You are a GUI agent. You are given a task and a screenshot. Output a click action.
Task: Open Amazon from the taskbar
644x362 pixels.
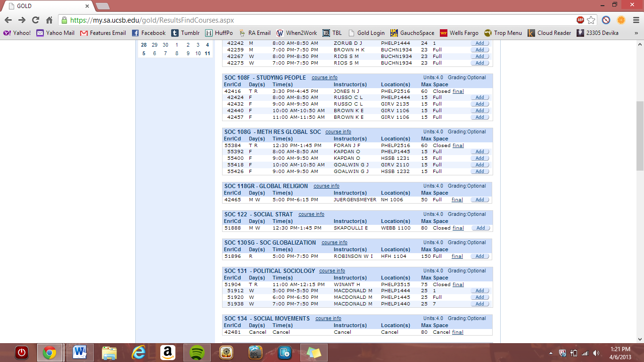click(167, 352)
